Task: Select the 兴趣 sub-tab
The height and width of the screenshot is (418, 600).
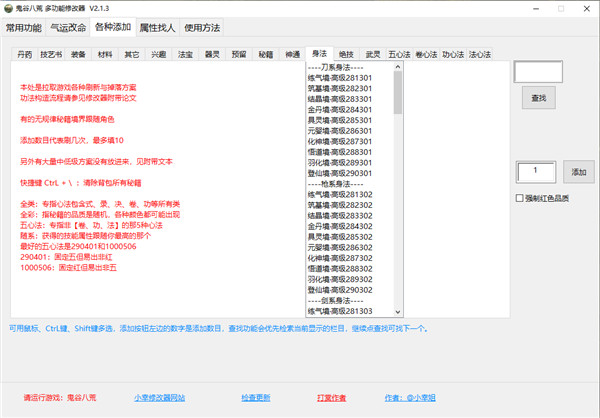Action: coord(158,54)
